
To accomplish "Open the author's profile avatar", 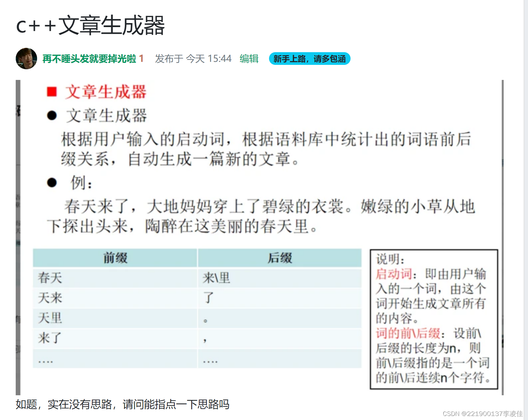I will [x=26, y=59].
